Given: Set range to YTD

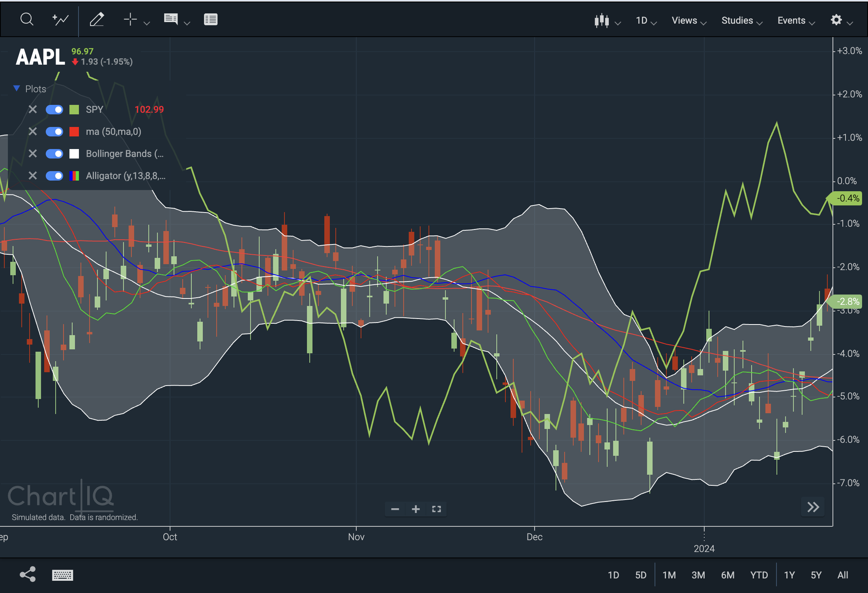Looking at the screenshot, I should point(759,575).
